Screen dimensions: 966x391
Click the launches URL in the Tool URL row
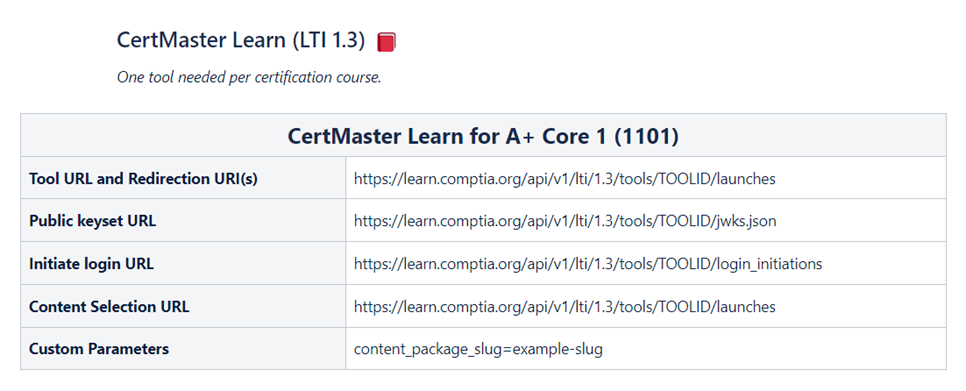click(564, 179)
